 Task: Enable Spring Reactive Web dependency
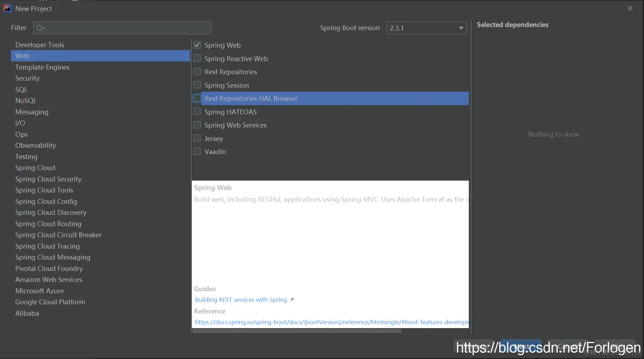pyautogui.click(x=197, y=58)
